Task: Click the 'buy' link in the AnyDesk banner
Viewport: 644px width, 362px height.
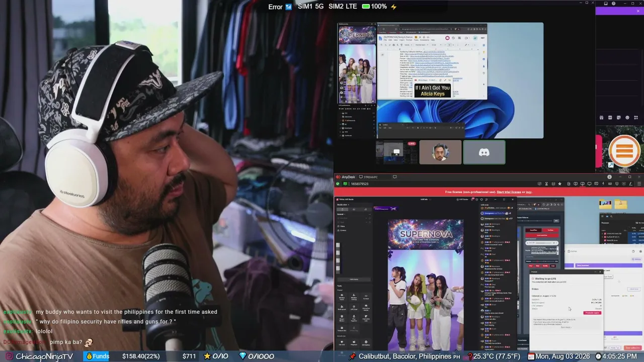Action: point(529,192)
